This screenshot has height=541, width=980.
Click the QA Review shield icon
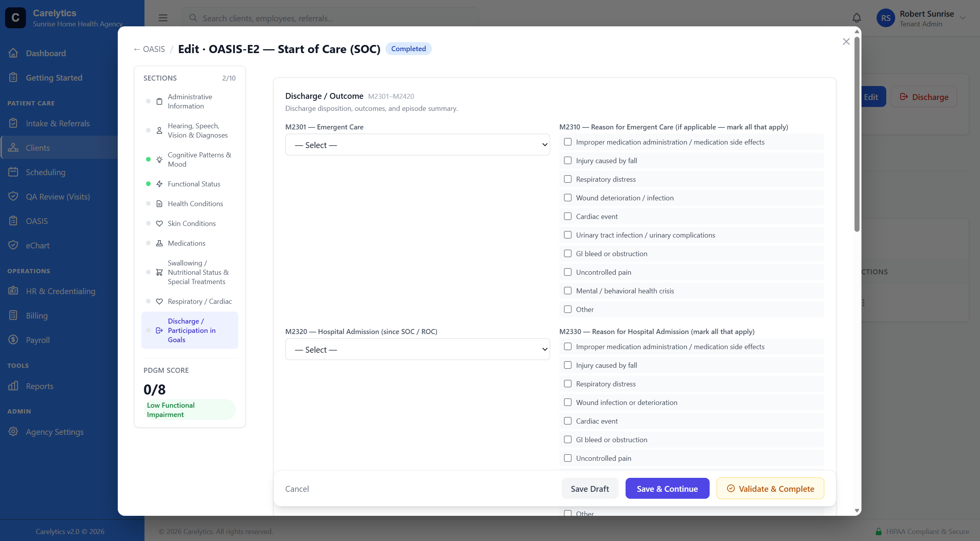click(x=13, y=196)
